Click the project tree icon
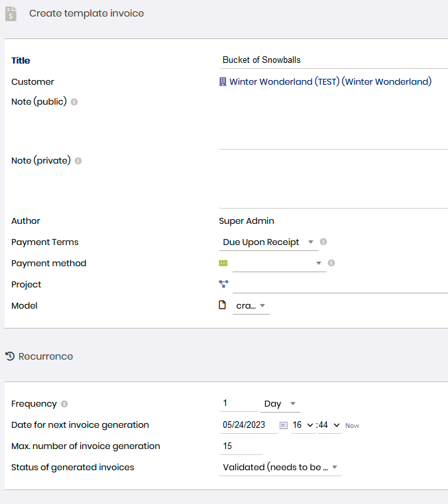448x504 pixels. pos(223,284)
